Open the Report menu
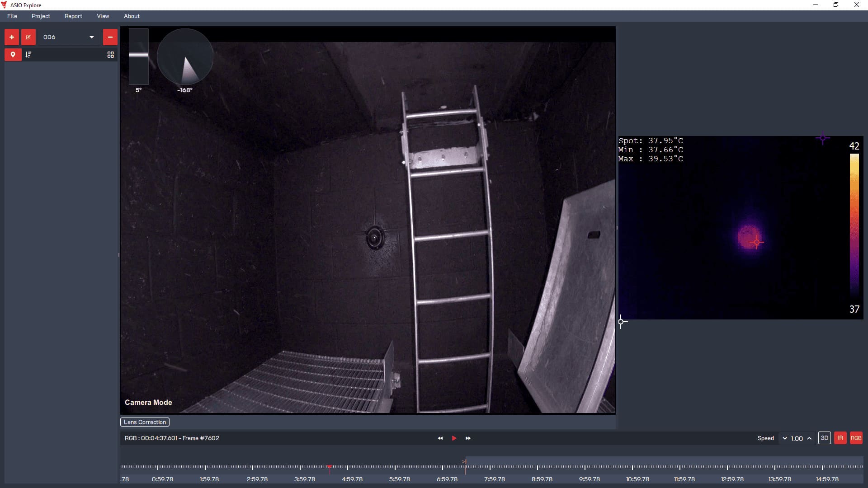 [73, 16]
